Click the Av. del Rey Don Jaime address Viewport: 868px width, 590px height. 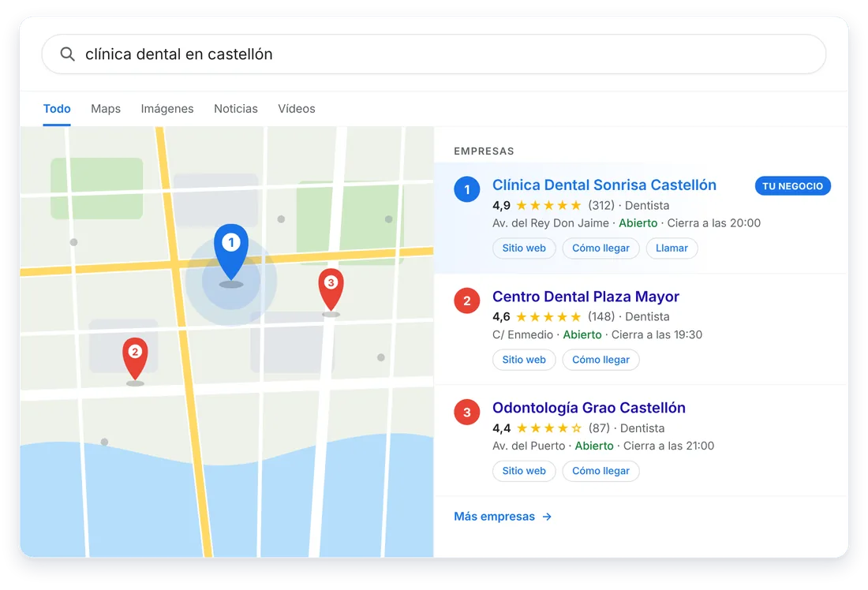tap(551, 223)
